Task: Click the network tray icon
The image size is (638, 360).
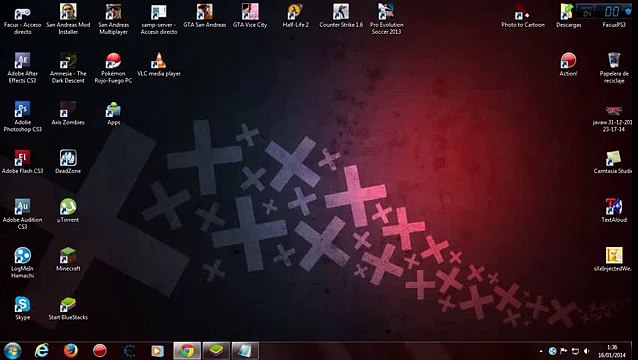Action: [x=575, y=351]
